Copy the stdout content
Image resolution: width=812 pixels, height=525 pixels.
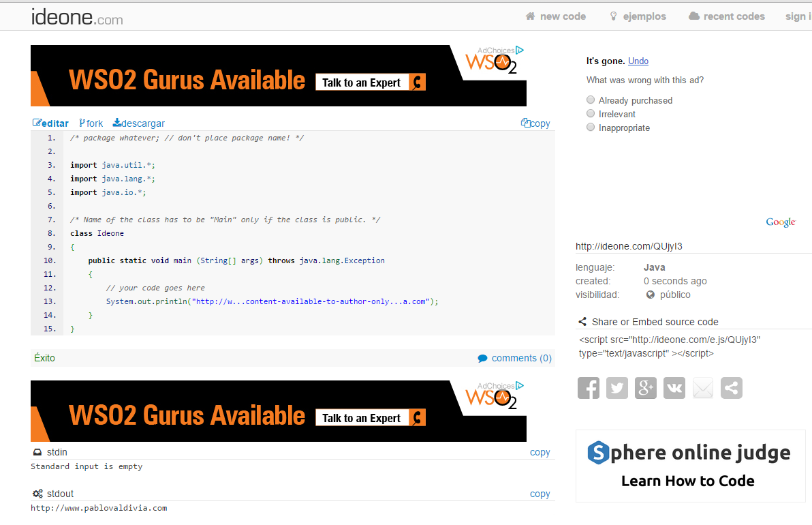click(540, 494)
